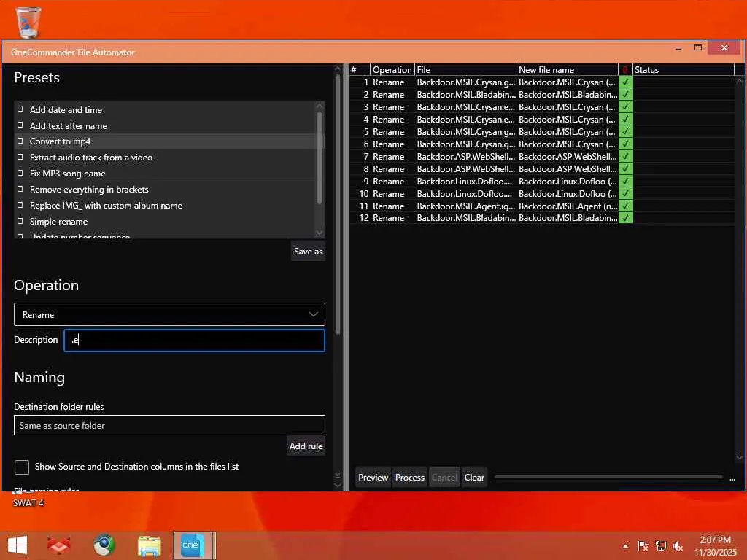Click left panel scroll up arrow
Viewport: 747px width, 560px height.
338,69
